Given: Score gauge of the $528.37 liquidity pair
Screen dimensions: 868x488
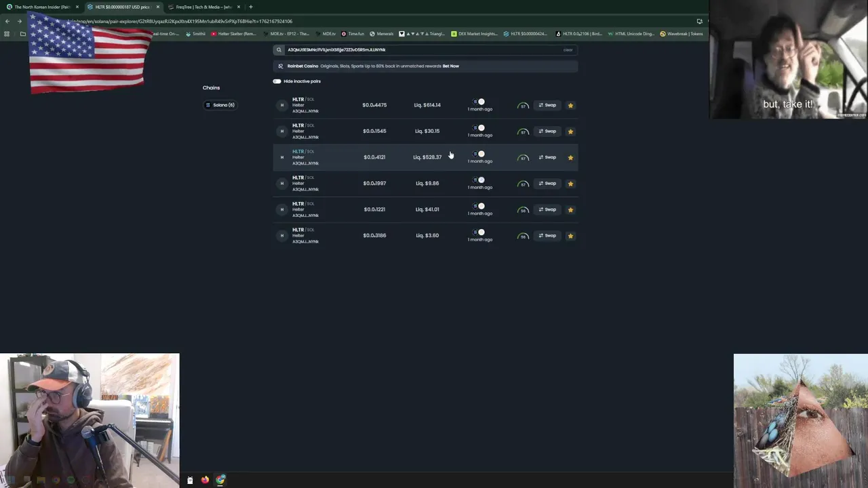Looking at the screenshot, I should (x=523, y=158).
